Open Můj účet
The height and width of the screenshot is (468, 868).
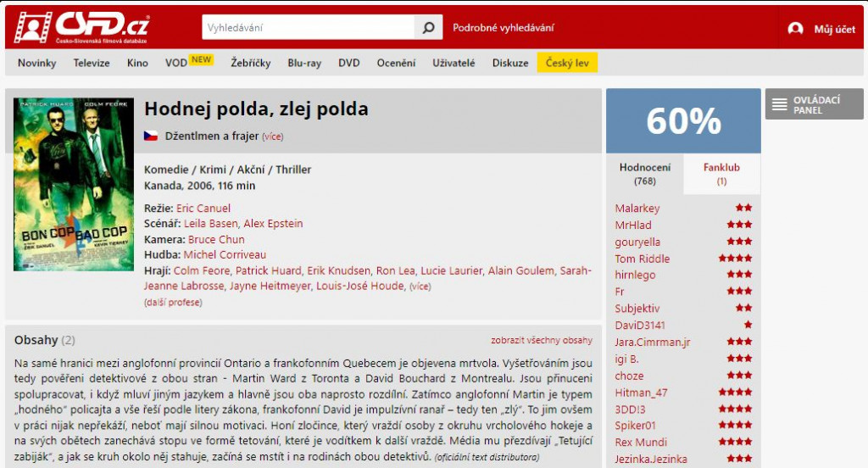pos(834,30)
